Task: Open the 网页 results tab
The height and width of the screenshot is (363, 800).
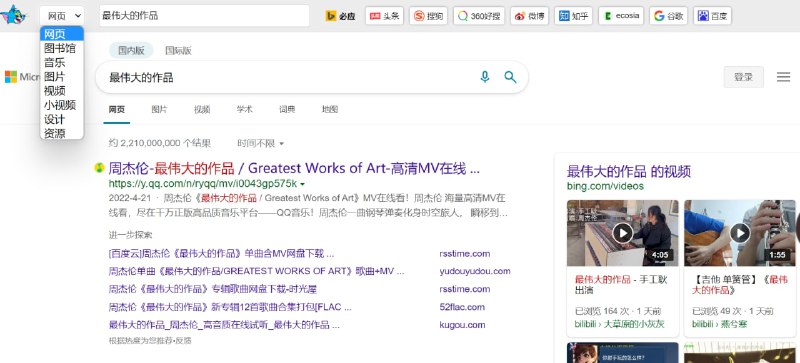Action: click(116, 109)
